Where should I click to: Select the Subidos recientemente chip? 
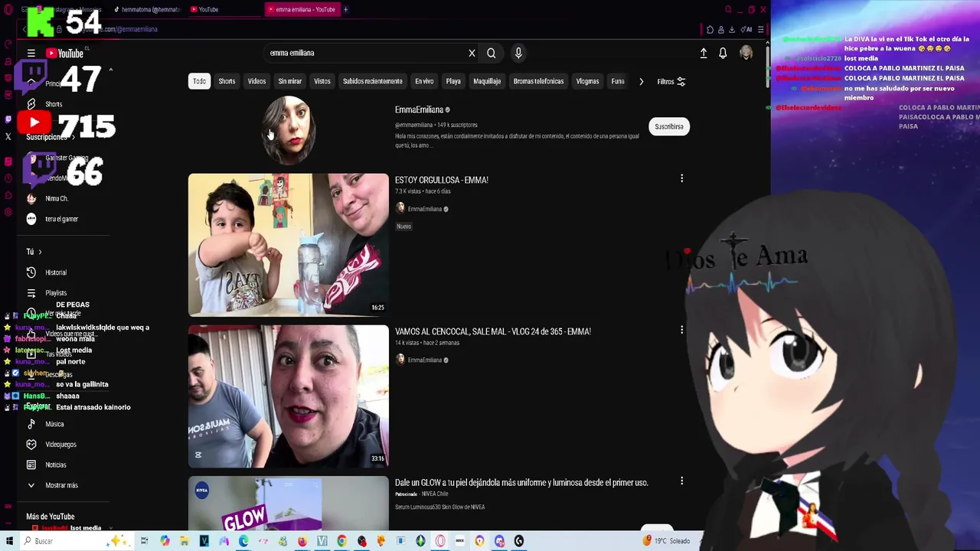372,81
